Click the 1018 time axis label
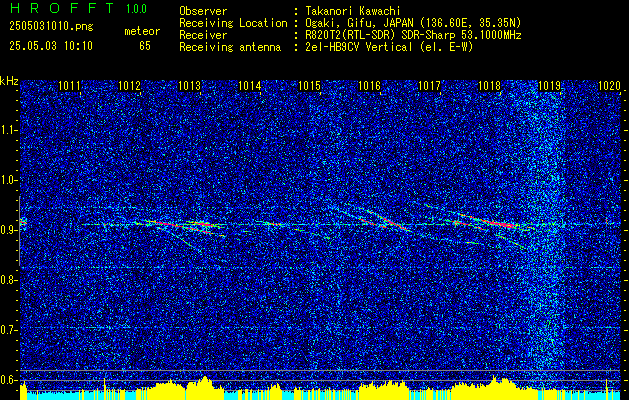The image size is (629, 400). 490,86
